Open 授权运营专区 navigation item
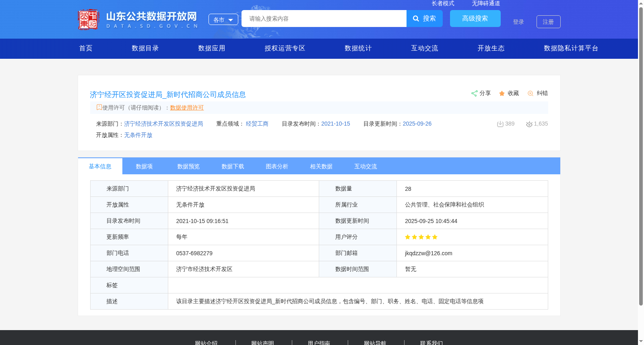This screenshot has height=345, width=644. point(285,48)
